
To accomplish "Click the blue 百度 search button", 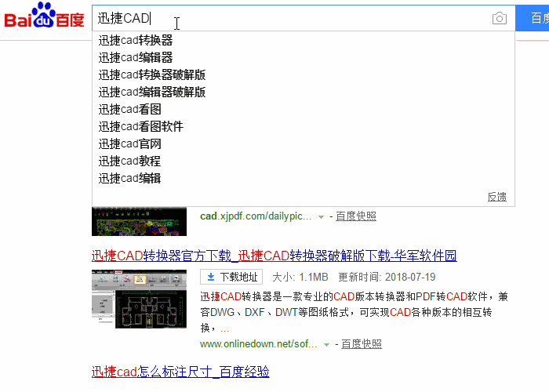I will [533, 18].
